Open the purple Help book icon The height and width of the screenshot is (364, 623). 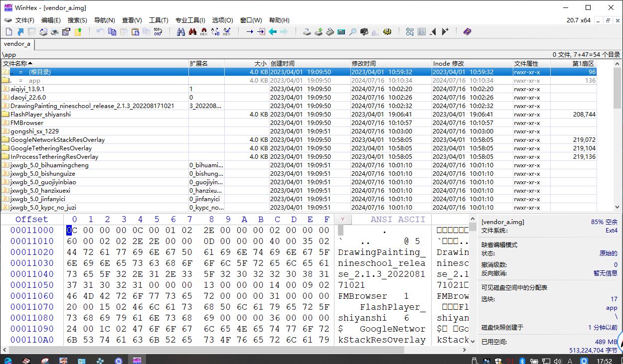[467, 32]
